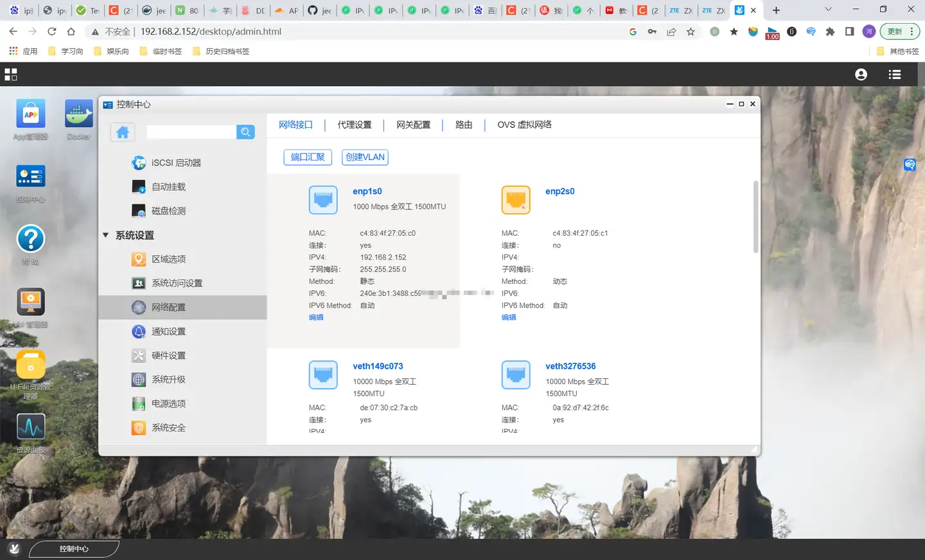Viewport: 925px width, 560px height.
Task: Click the browser 更新 button
Action: coord(900,31)
